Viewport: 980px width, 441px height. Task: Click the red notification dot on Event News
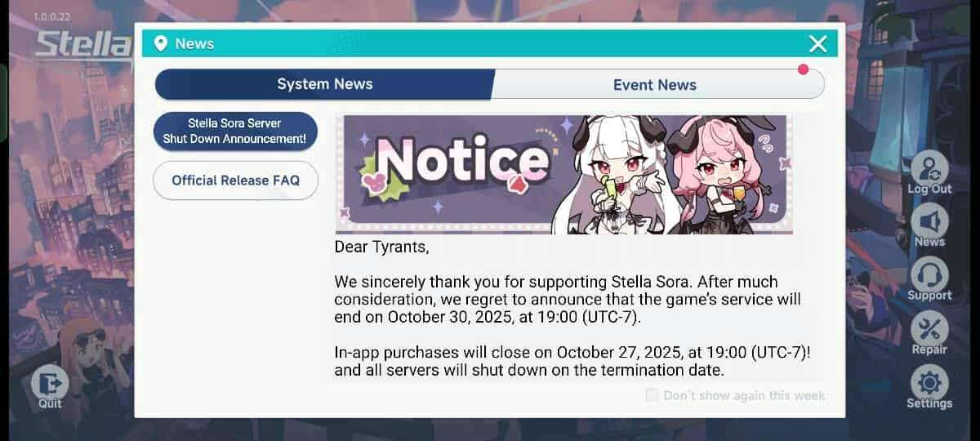(x=804, y=70)
